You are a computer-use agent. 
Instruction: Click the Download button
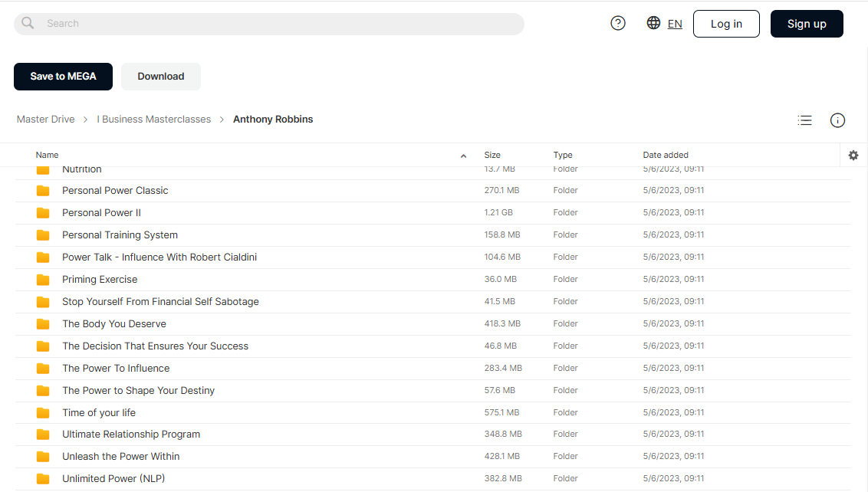(x=161, y=77)
